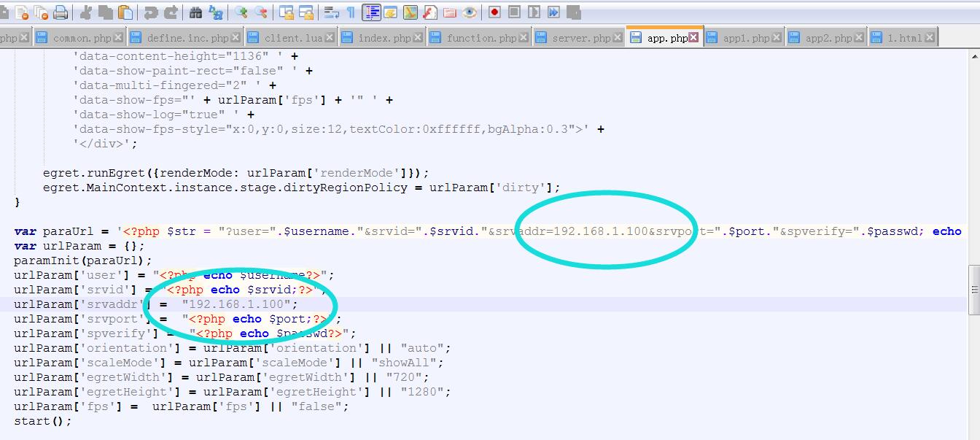Select the client.lua tab
The width and height of the screenshot is (980, 440).
(292, 38)
